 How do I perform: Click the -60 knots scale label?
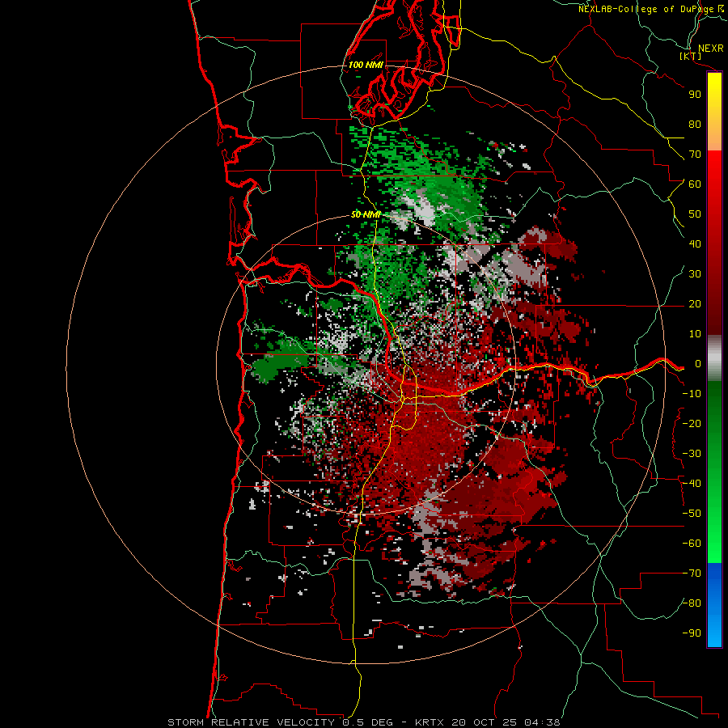point(692,544)
